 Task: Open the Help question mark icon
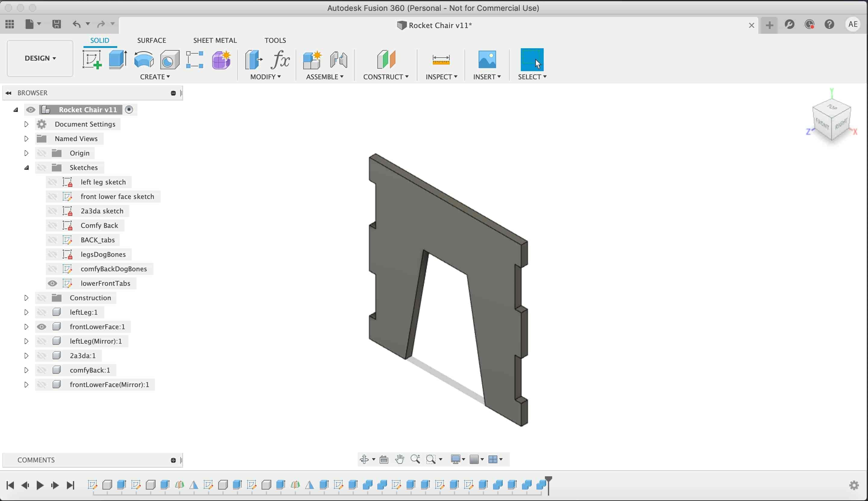pyautogui.click(x=829, y=24)
